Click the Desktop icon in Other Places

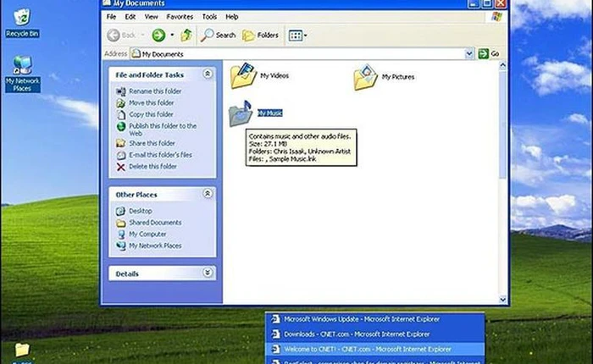(x=120, y=211)
